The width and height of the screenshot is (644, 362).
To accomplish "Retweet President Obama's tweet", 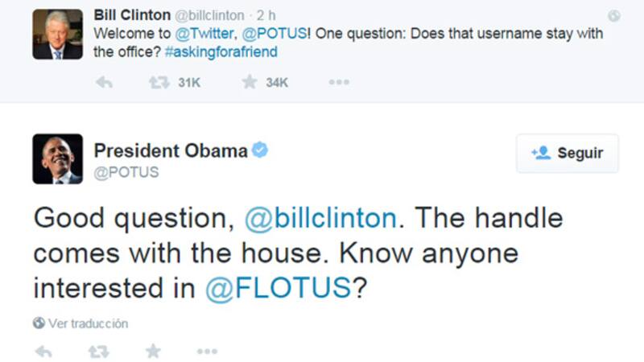I will [98, 352].
